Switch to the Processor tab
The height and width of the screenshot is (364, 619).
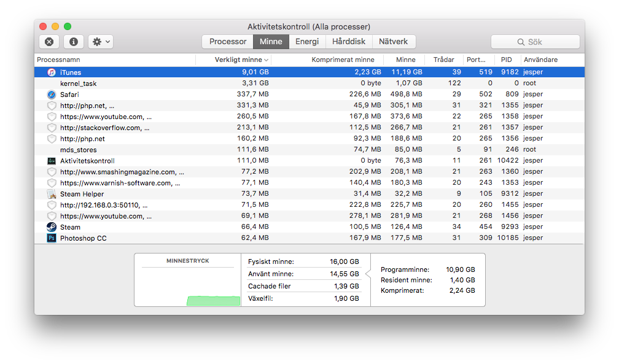pos(228,42)
